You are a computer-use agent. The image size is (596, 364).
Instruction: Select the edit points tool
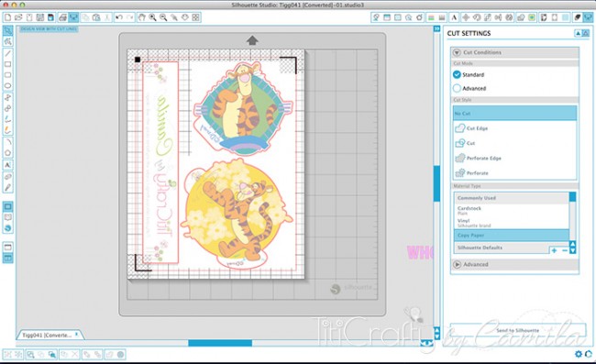pyautogui.click(x=7, y=41)
